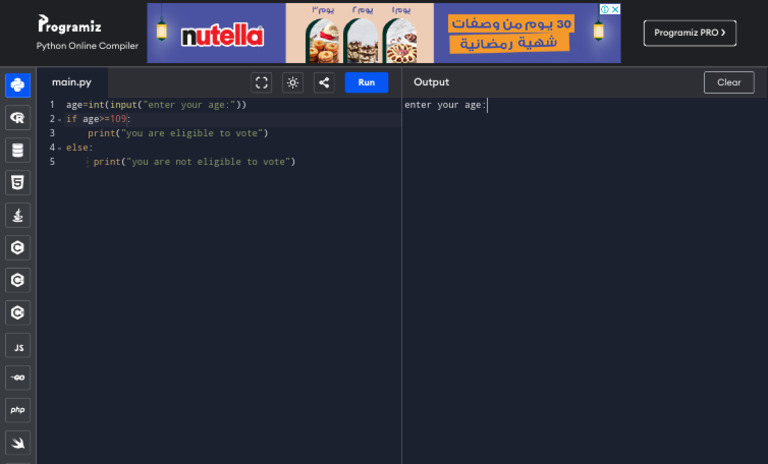Switch to the R language compiler
The height and width of the screenshot is (464, 768).
(17, 118)
